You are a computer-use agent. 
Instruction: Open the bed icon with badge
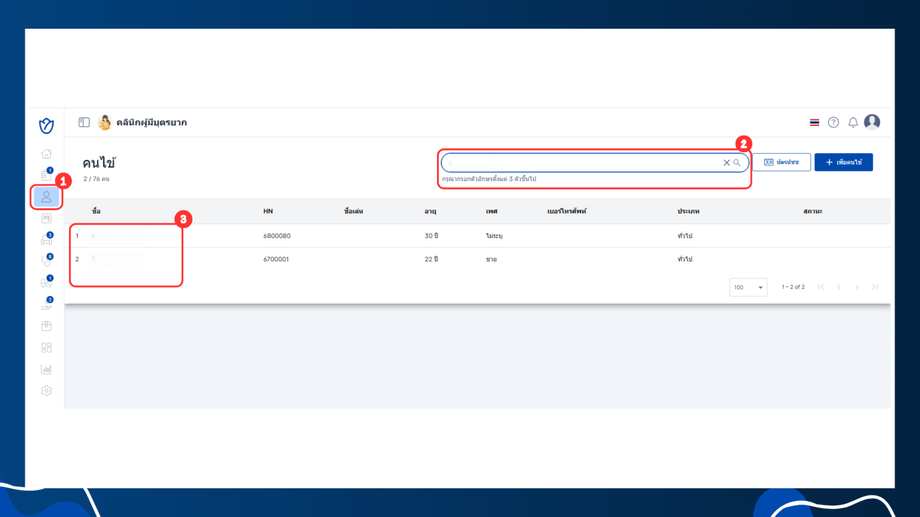(46, 239)
